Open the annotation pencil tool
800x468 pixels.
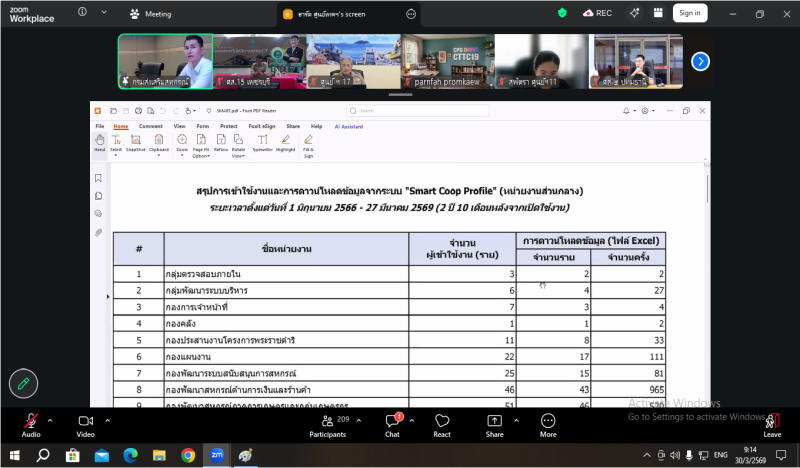(x=24, y=383)
